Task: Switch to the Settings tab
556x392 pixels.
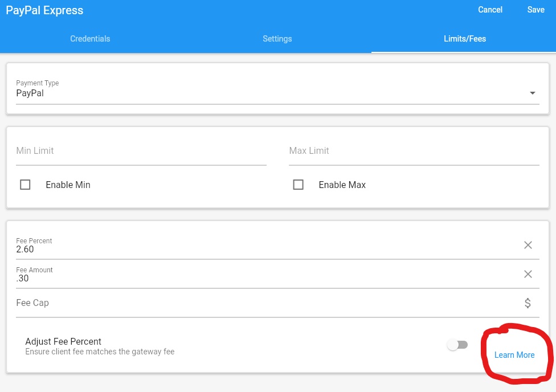Action: coord(277,39)
